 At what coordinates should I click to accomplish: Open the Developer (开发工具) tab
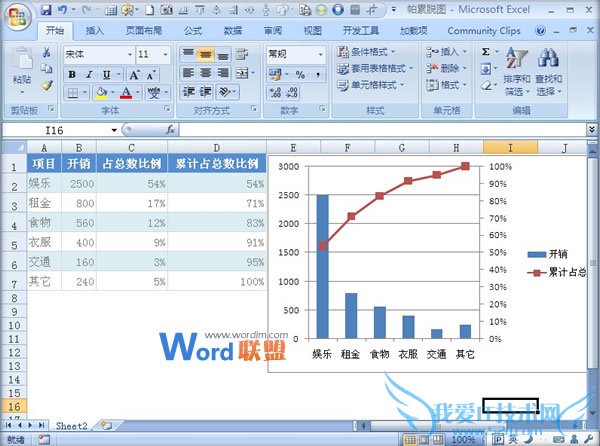[360, 31]
